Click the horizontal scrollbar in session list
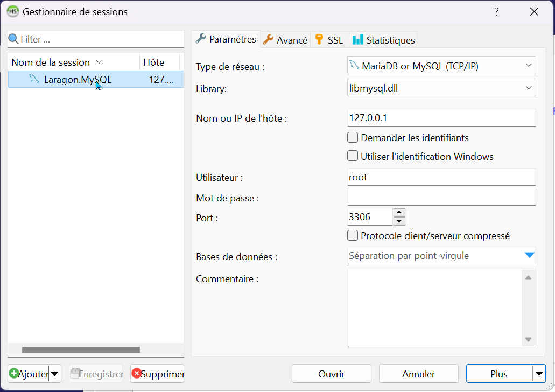Viewport: 555px width, 392px height. pyautogui.click(x=81, y=349)
